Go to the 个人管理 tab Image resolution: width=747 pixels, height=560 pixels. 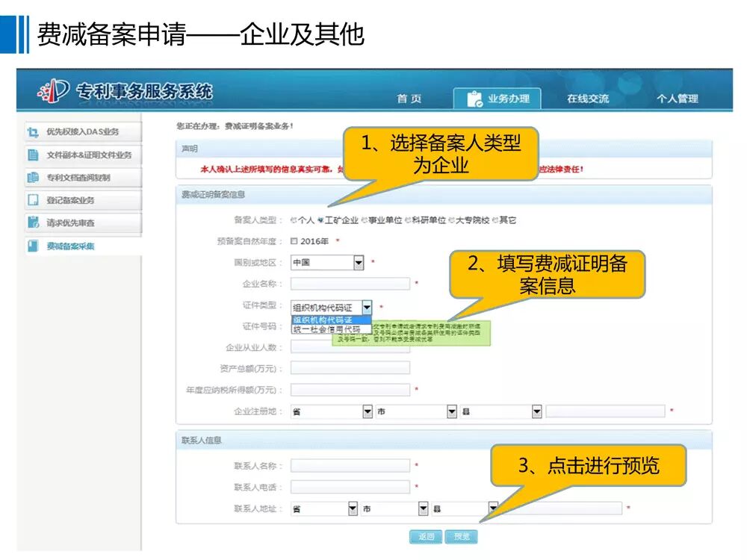[677, 99]
